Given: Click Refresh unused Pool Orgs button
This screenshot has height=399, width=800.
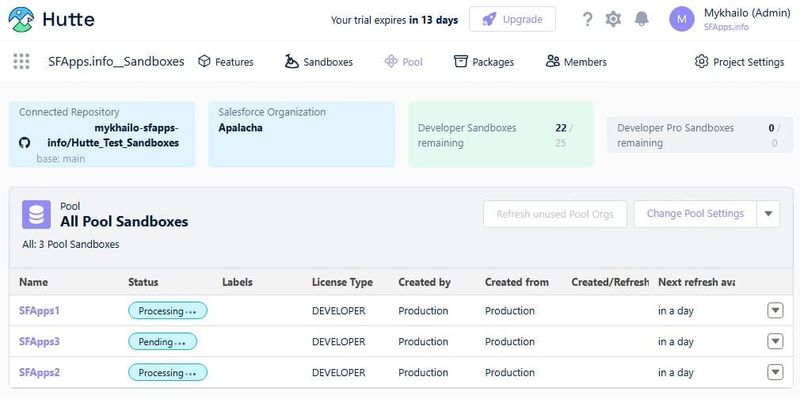Looking at the screenshot, I should click(x=555, y=214).
